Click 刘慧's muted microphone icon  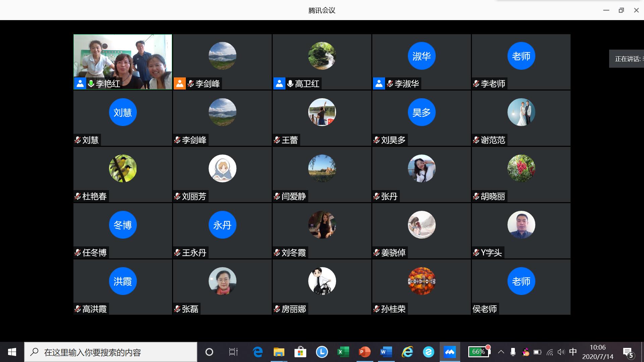tap(77, 140)
